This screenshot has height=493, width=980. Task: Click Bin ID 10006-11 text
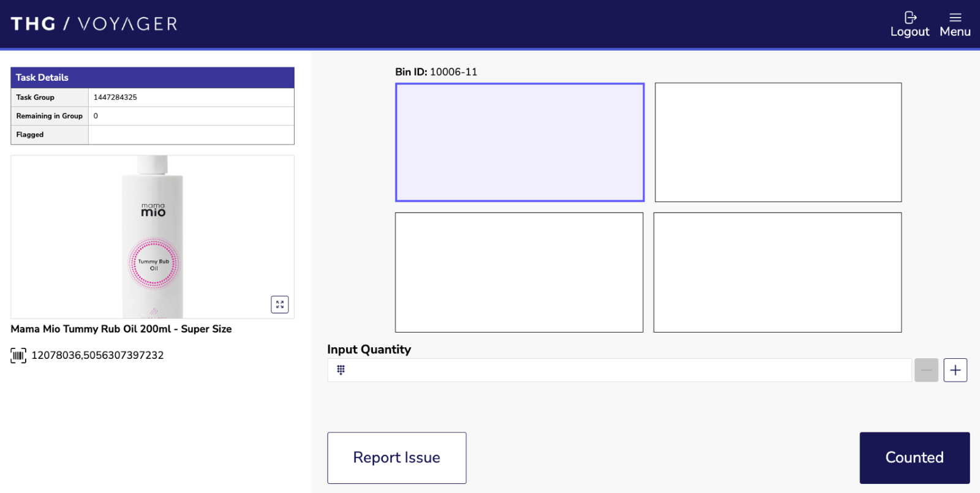pos(436,72)
